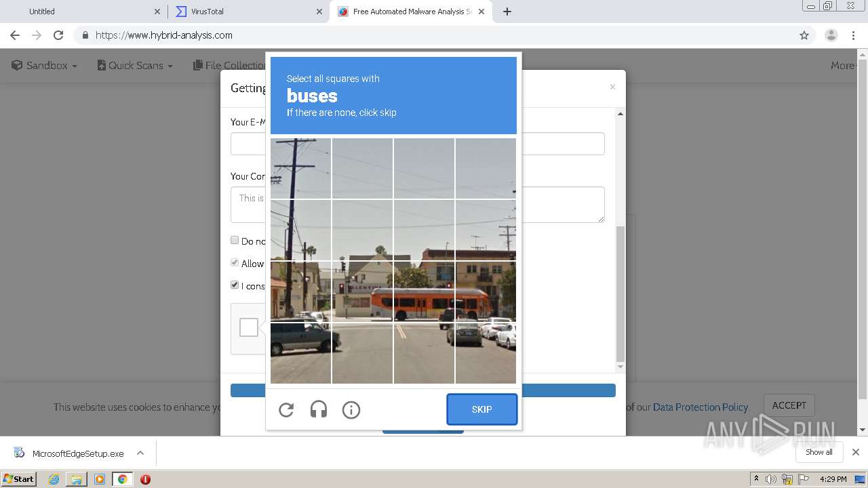
Task: Close the Getting Started dialog
Action: point(612,87)
